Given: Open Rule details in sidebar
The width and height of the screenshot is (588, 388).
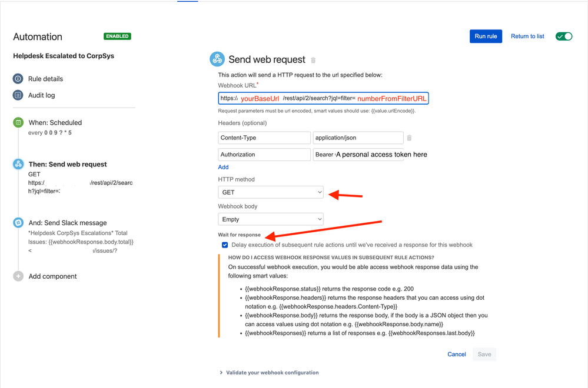Looking at the screenshot, I should pos(45,79).
